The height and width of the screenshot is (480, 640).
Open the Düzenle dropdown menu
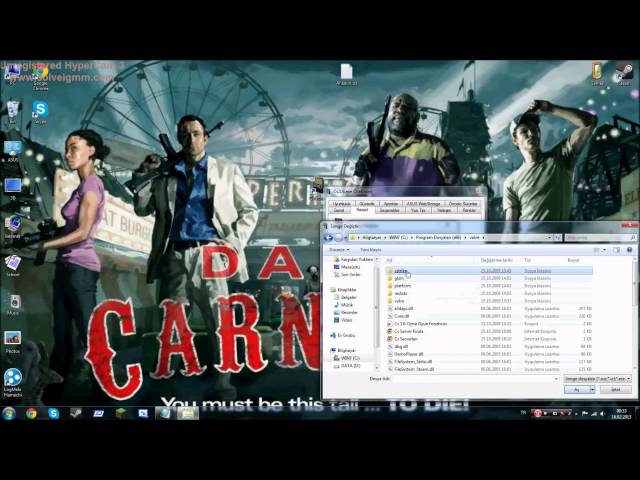click(x=339, y=249)
